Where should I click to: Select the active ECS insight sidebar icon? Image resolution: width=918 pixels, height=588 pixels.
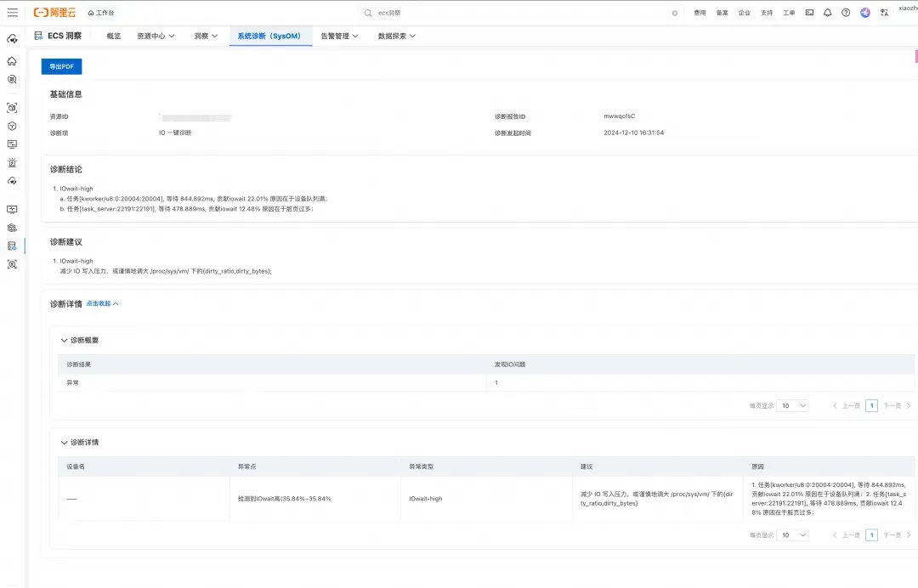coord(12,246)
